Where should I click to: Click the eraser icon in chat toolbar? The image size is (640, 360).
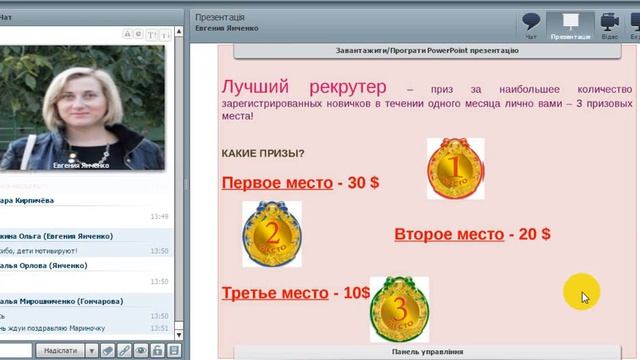pyautogui.click(x=108, y=351)
